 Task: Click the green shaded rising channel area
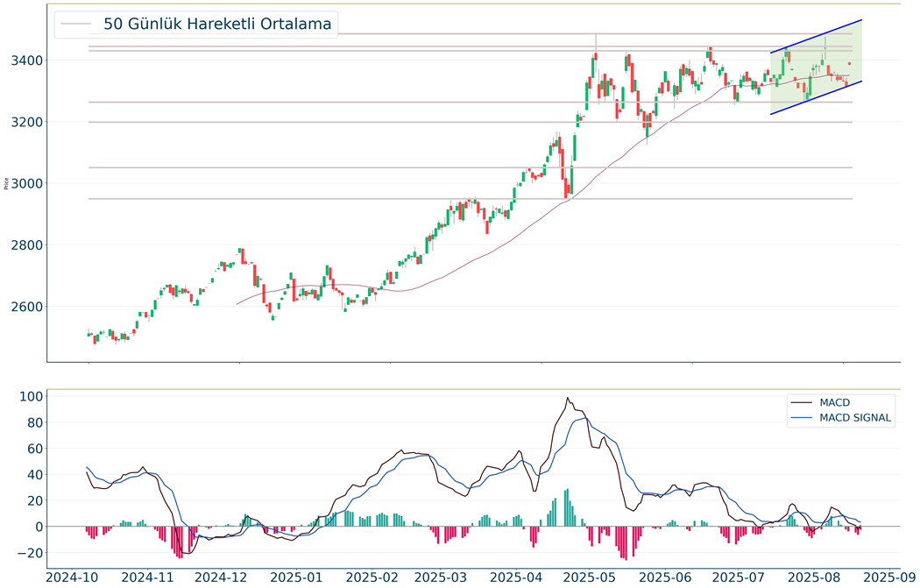816,67
